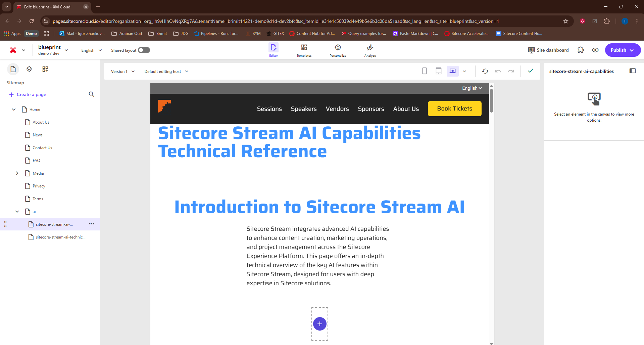Viewport: 644px width, 345px height.
Task: Toggle the Shared layout switch
Action: coord(144,50)
